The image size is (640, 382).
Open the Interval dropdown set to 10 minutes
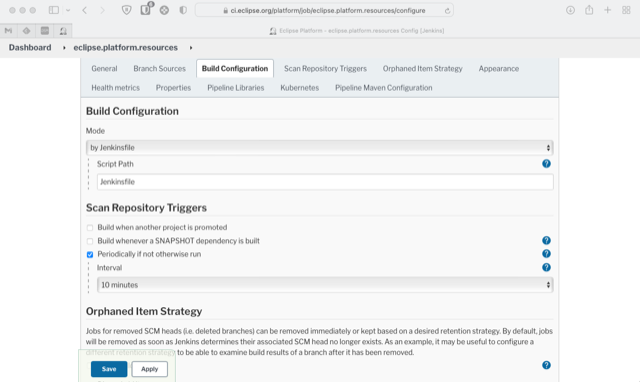(325, 285)
